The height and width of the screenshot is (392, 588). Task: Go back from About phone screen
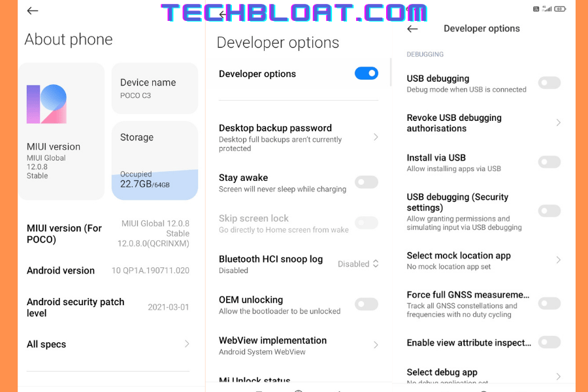click(x=33, y=11)
